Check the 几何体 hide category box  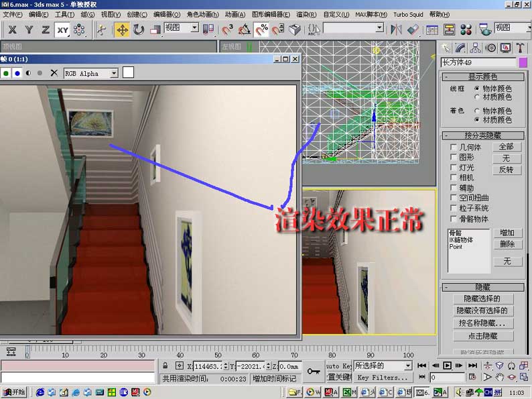453,147
